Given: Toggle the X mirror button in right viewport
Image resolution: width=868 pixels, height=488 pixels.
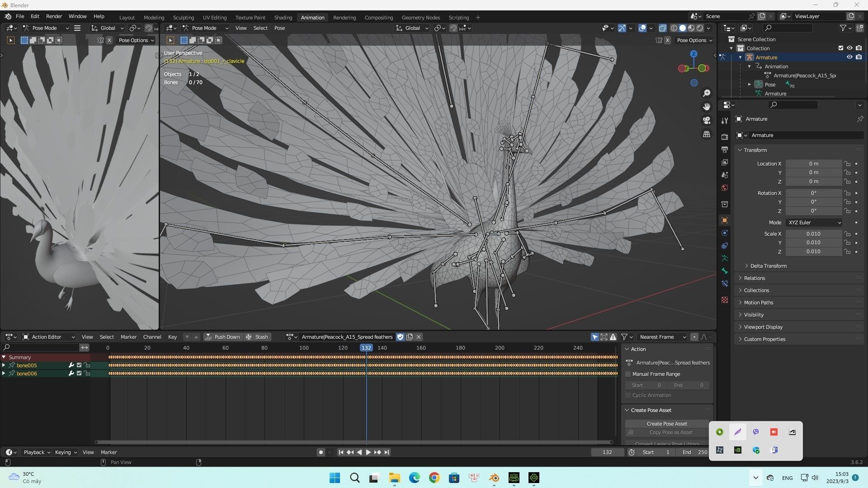Looking at the screenshot, I should (x=667, y=40).
